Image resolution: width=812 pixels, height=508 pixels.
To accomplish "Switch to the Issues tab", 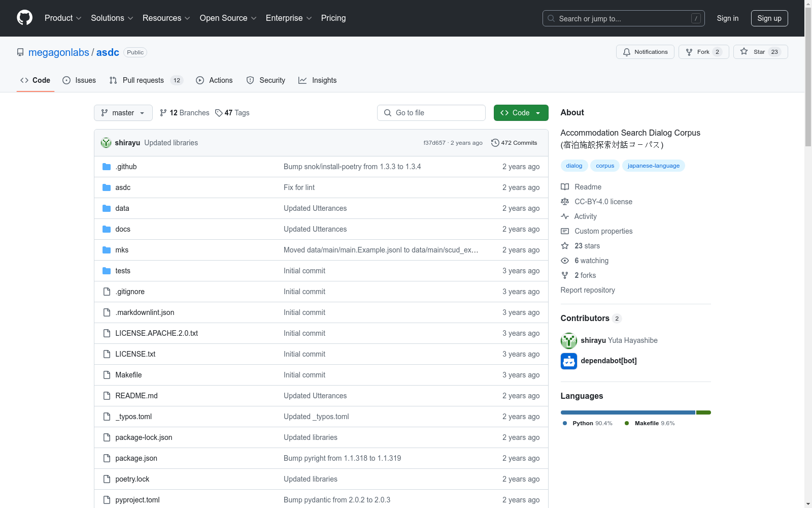I will [79, 80].
